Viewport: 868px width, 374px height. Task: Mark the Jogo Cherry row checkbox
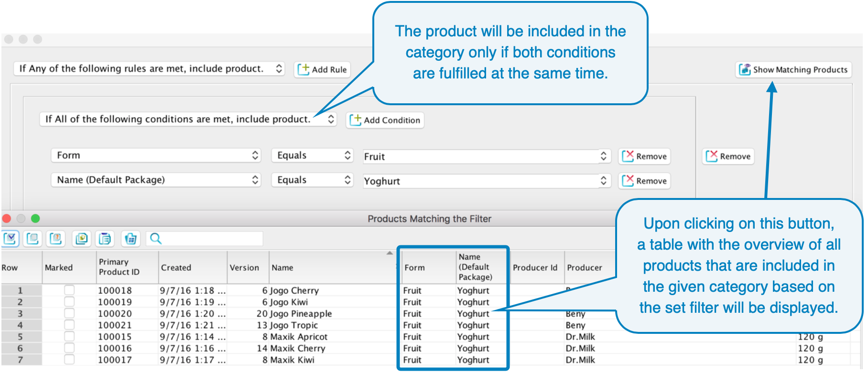[x=69, y=290]
